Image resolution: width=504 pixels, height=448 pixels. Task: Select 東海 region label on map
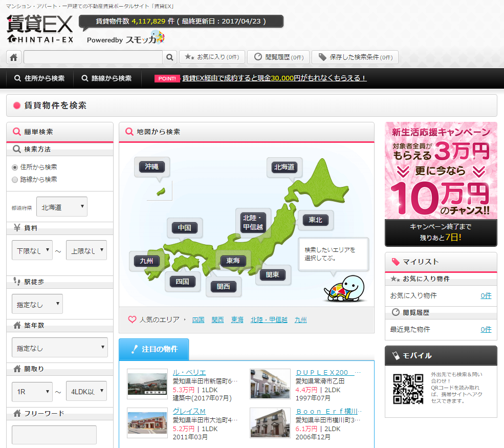pyautogui.click(x=233, y=261)
